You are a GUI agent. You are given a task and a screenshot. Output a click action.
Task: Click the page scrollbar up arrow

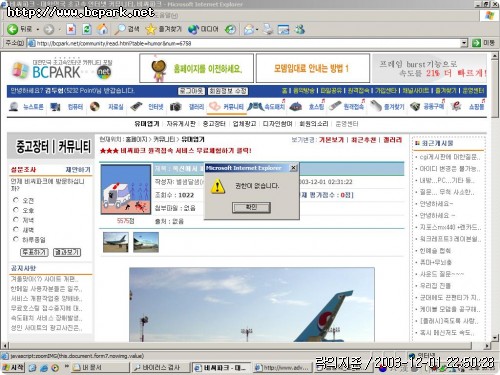(x=495, y=56)
